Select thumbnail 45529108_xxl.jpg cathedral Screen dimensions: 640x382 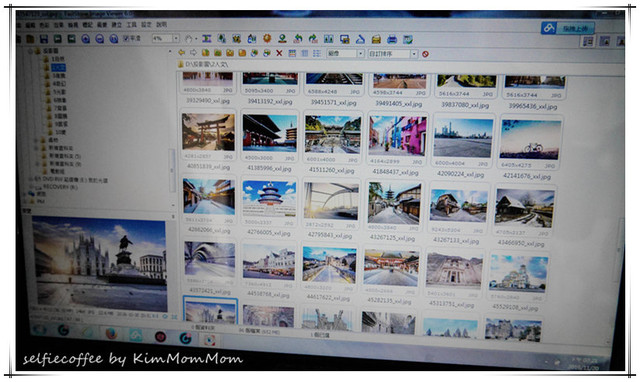point(518,273)
